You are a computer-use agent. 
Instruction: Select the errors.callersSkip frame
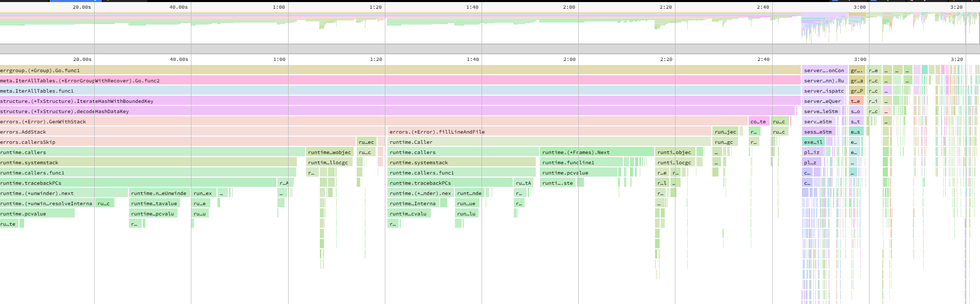178,142
